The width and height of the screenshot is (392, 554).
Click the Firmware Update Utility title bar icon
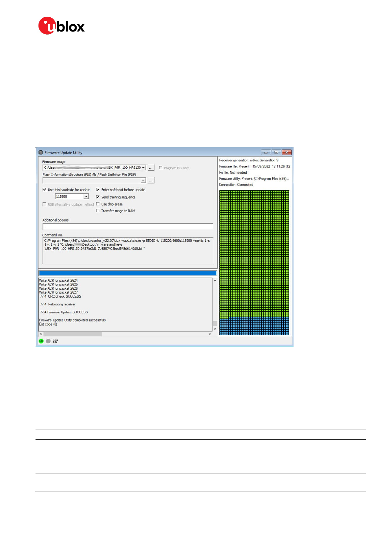41,153
